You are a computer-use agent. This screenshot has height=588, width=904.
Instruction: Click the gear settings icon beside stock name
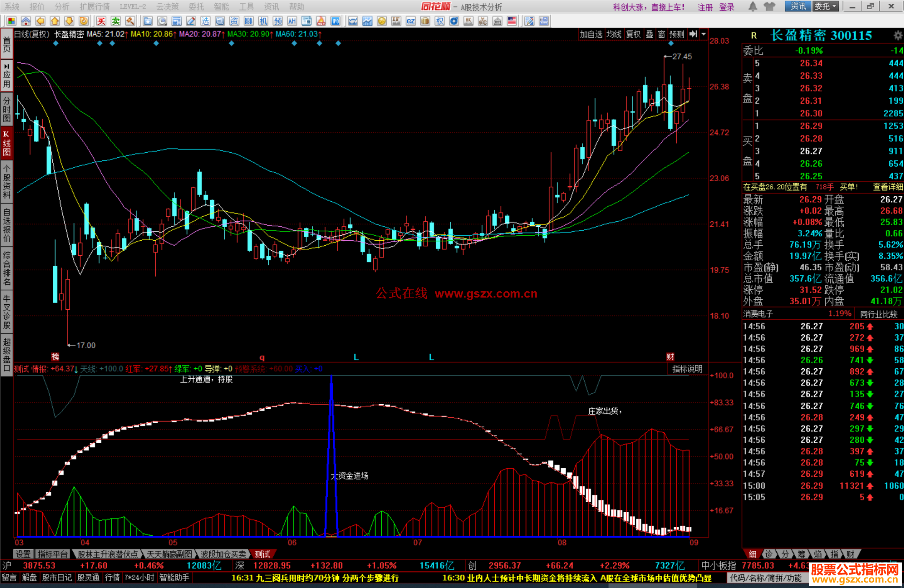[898, 36]
